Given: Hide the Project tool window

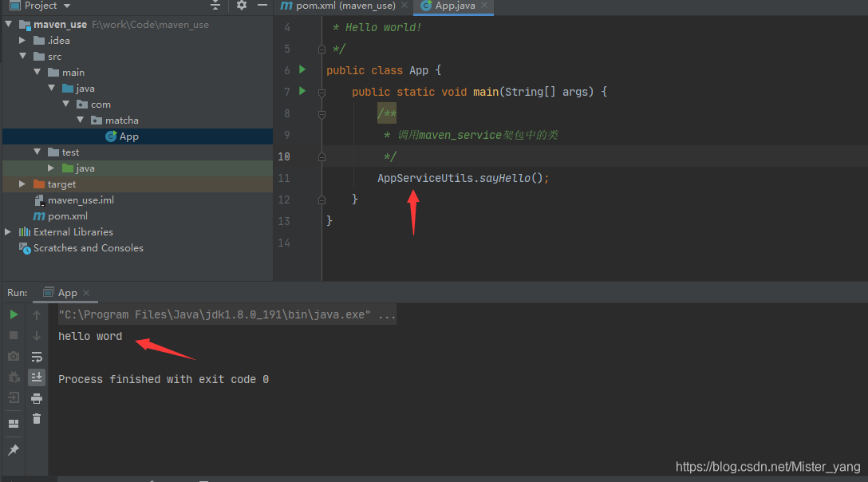Looking at the screenshot, I should 262,6.
